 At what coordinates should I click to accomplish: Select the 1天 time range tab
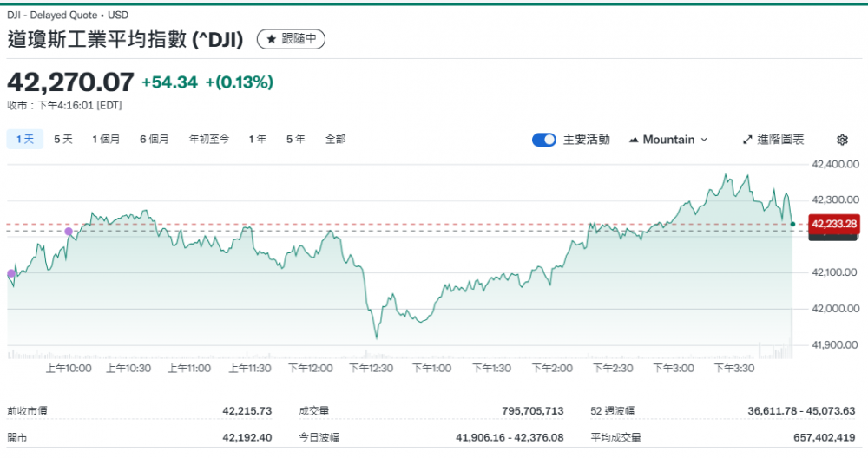click(x=25, y=139)
